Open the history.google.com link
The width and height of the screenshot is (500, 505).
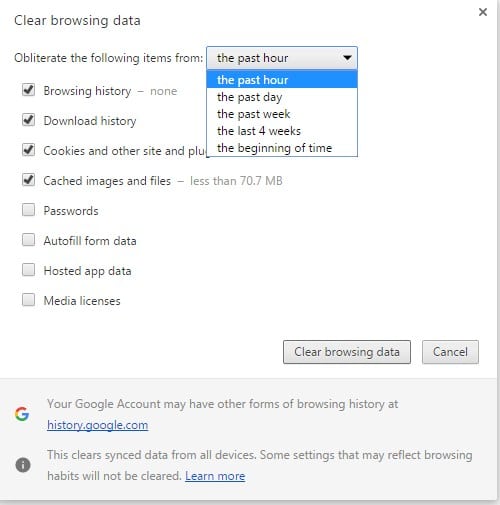click(x=98, y=425)
